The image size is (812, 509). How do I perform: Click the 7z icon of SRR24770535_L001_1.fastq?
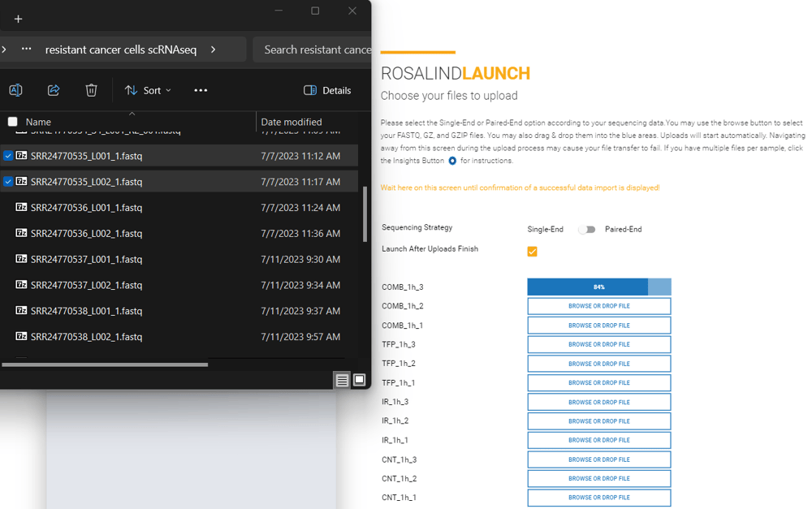(x=21, y=155)
